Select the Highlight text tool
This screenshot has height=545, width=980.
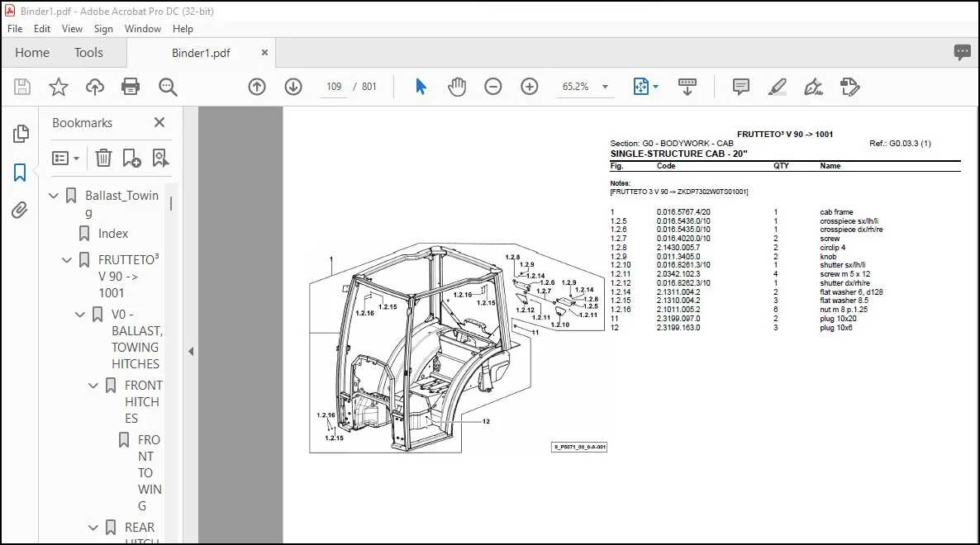pos(777,87)
